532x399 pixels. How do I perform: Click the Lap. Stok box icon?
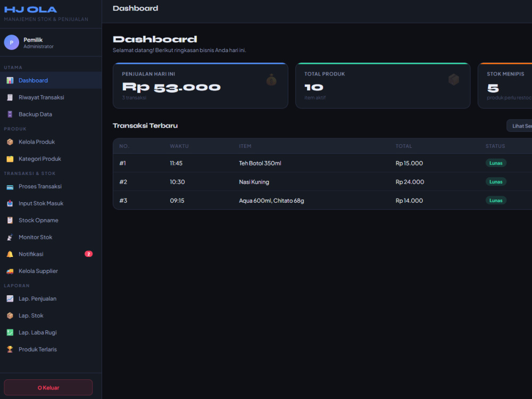click(x=10, y=315)
